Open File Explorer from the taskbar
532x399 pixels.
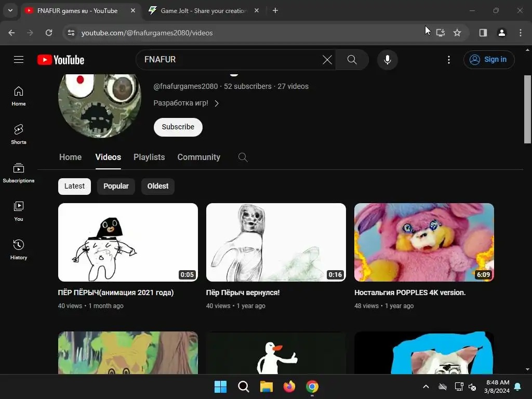tap(267, 387)
